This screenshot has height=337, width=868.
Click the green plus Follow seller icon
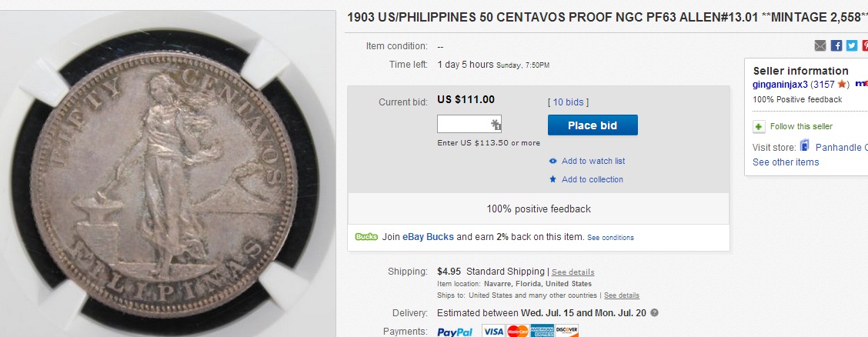coord(759,127)
